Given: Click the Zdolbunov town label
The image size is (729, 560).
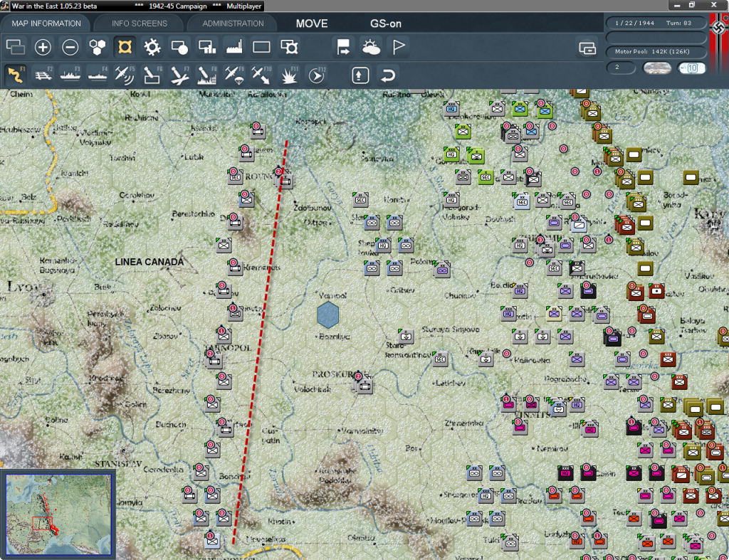Looking at the screenshot, I should point(313,207).
